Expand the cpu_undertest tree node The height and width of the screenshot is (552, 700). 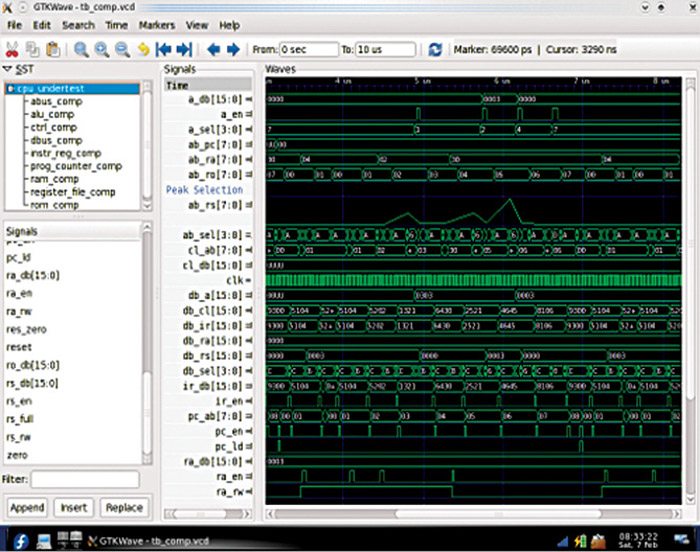click(x=10, y=88)
